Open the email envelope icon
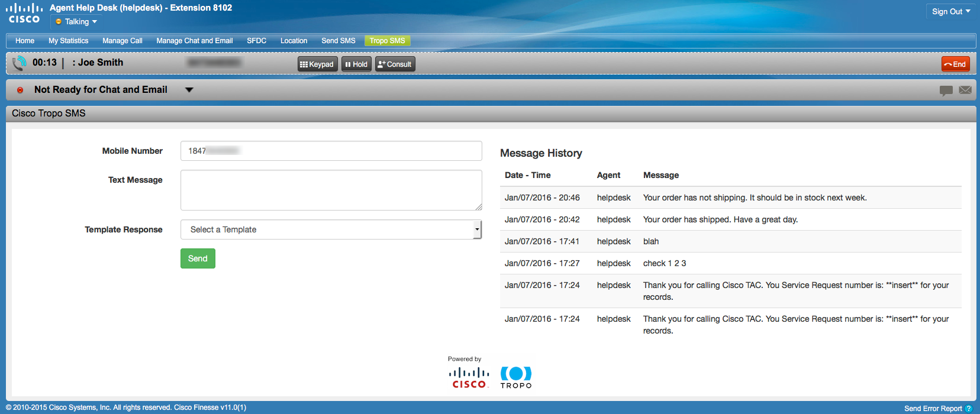Screen dimensions: 980x414 click(x=965, y=90)
